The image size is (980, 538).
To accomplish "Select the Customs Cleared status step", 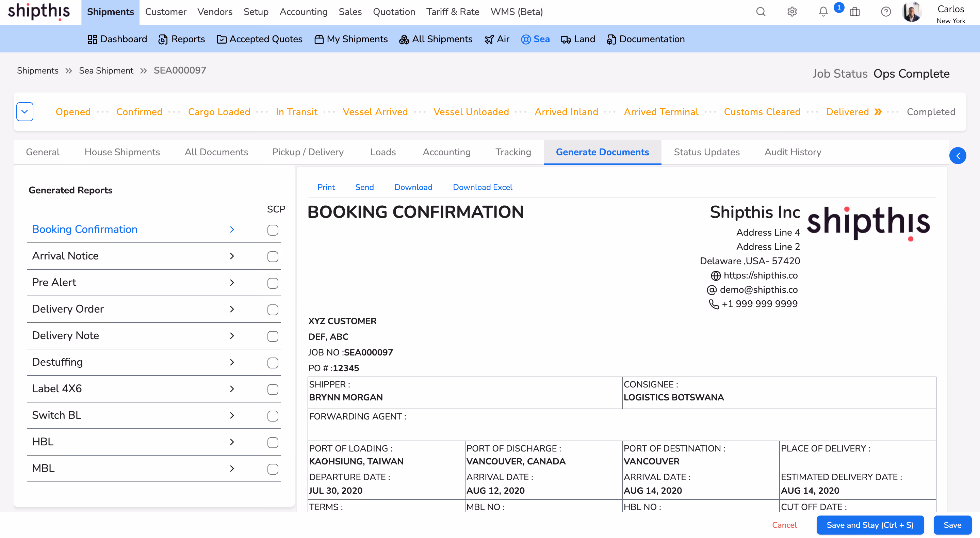I will pos(762,112).
